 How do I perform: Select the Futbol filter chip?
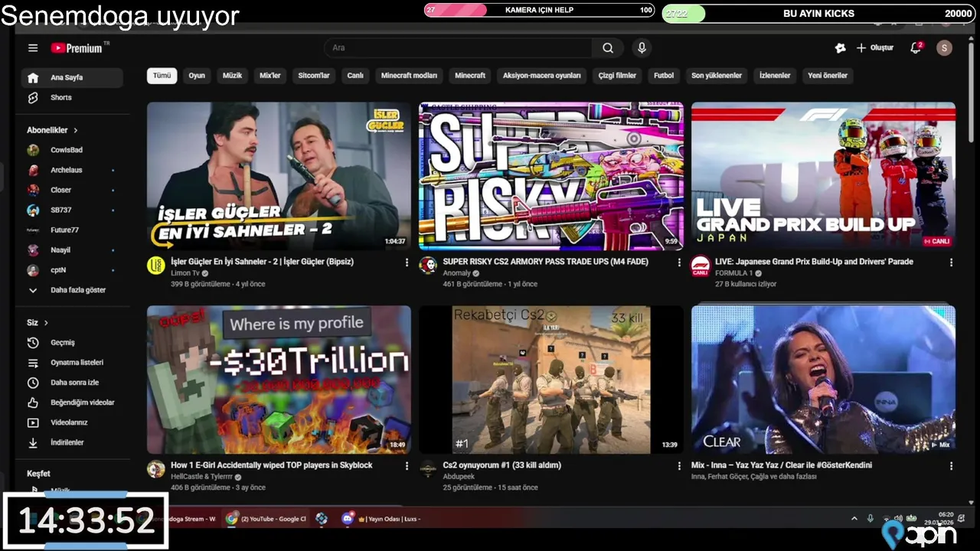click(664, 76)
